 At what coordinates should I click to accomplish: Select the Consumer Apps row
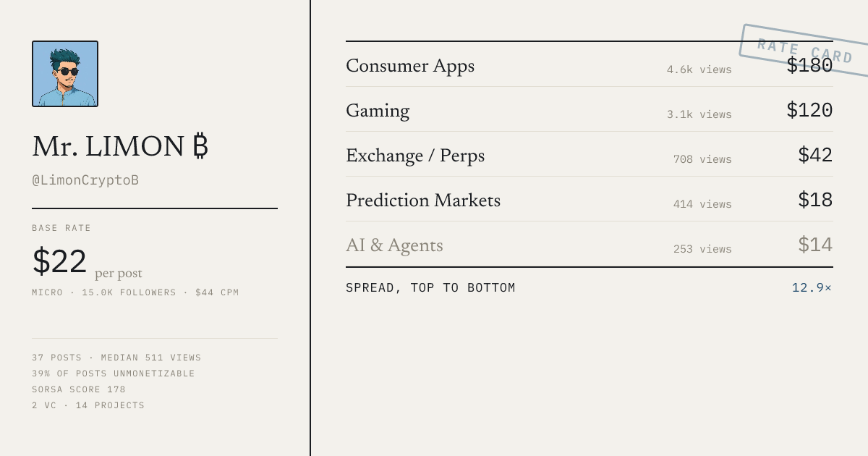coord(590,64)
